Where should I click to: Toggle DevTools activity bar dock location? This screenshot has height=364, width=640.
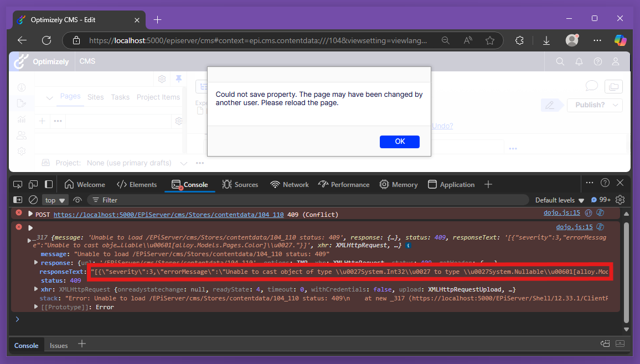[x=49, y=184]
